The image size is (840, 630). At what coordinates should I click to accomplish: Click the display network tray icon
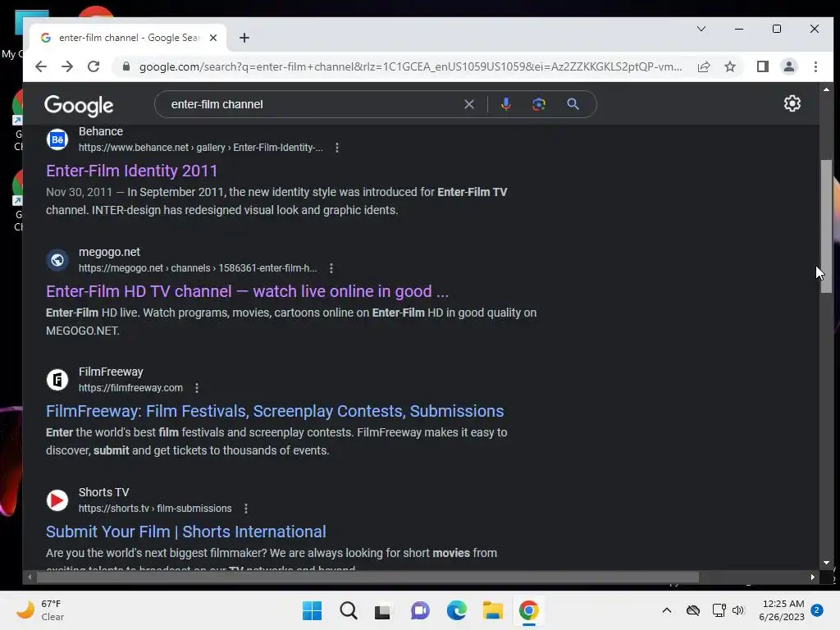pos(719,610)
